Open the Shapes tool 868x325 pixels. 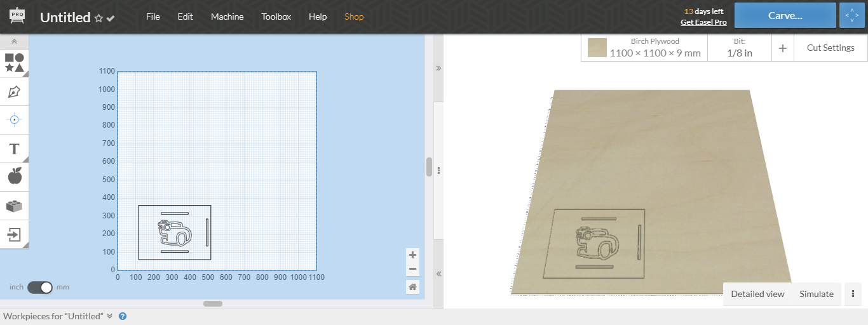pyautogui.click(x=14, y=62)
